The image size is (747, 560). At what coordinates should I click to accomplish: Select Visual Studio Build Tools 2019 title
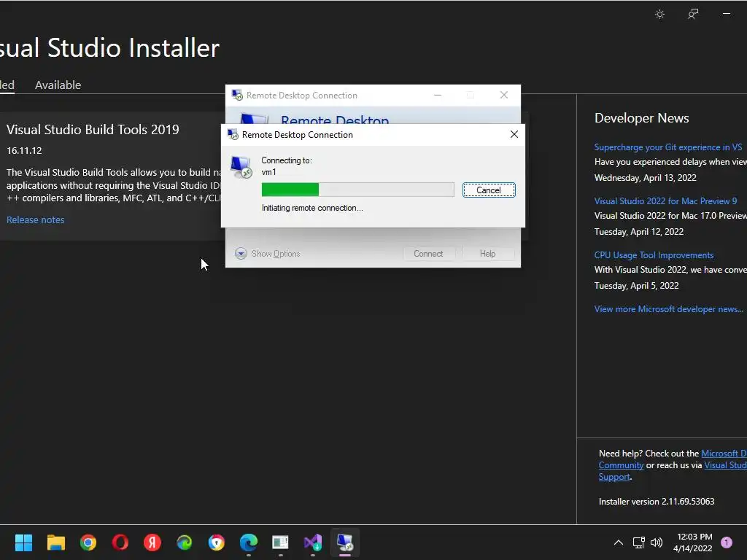[x=93, y=130]
